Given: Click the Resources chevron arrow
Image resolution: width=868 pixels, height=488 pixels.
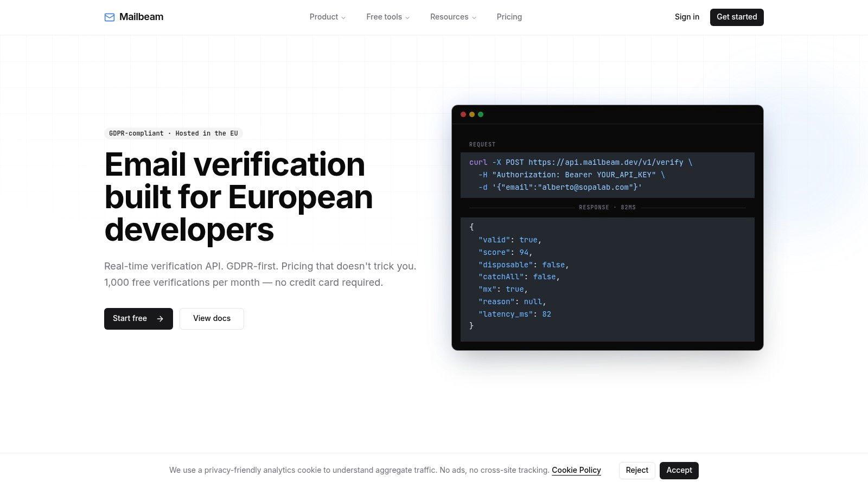Looking at the screenshot, I should 474,17.
